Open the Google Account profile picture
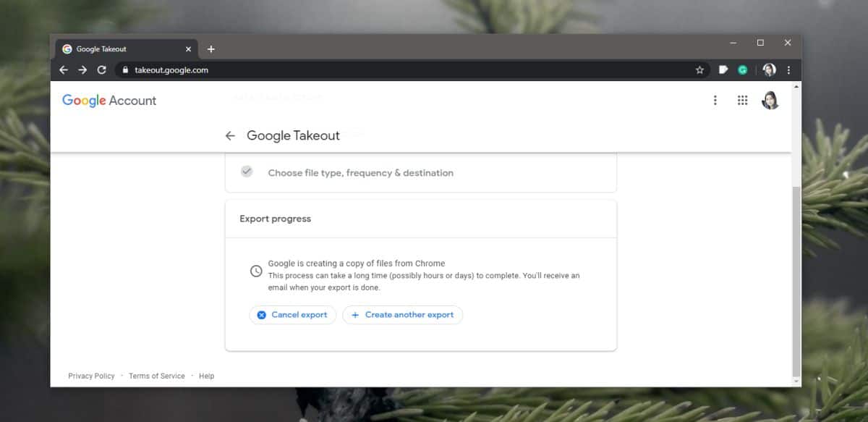The height and width of the screenshot is (422, 868). [x=770, y=101]
